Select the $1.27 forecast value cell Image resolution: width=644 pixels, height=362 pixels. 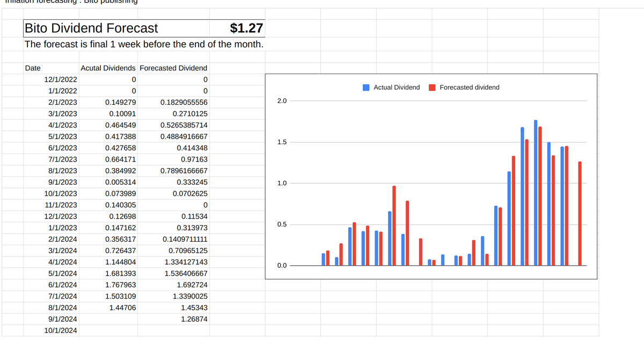click(x=237, y=28)
